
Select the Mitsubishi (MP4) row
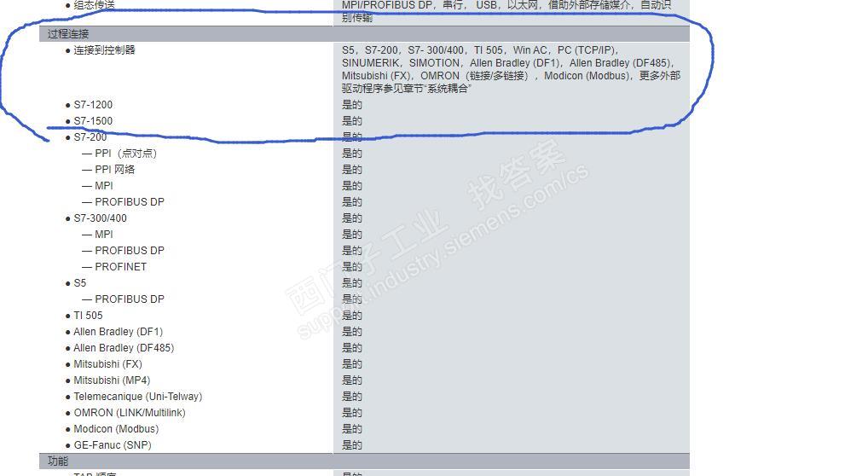[x=112, y=380]
